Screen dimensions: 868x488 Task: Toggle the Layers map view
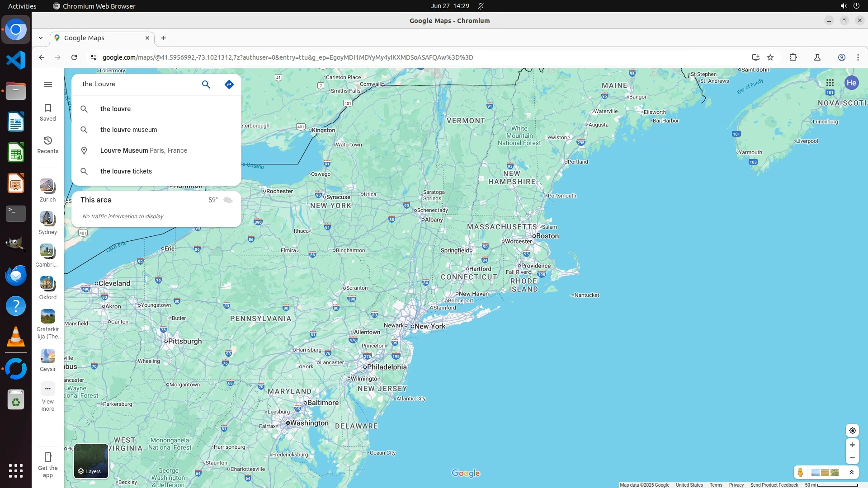[91, 461]
